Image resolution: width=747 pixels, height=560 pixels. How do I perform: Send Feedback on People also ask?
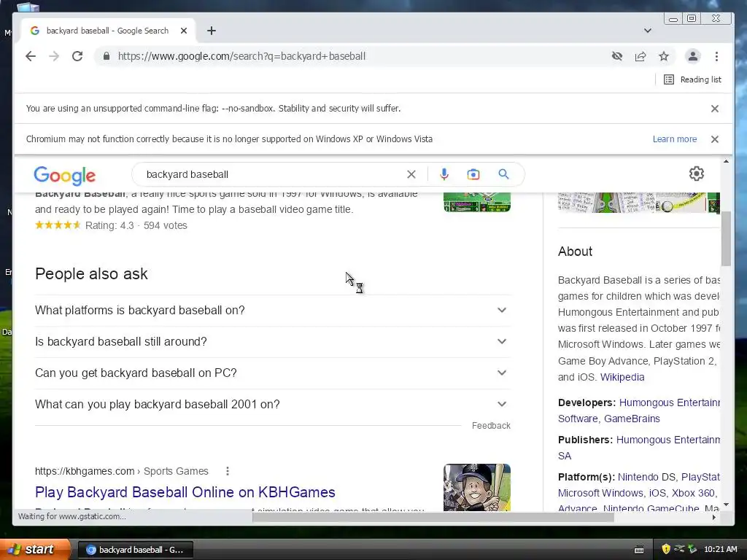click(491, 426)
